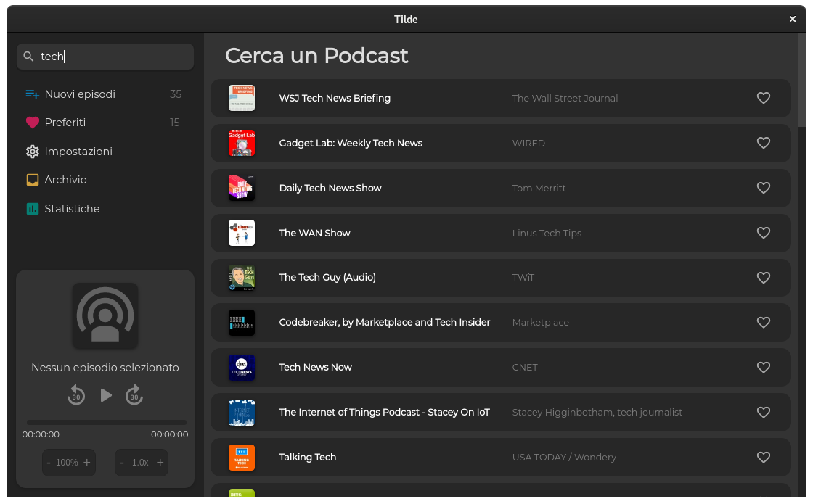Click 'Nessun episodio selezionato' label
The width and height of the screenshot is (813, 504).
click(x=105, y=368)
